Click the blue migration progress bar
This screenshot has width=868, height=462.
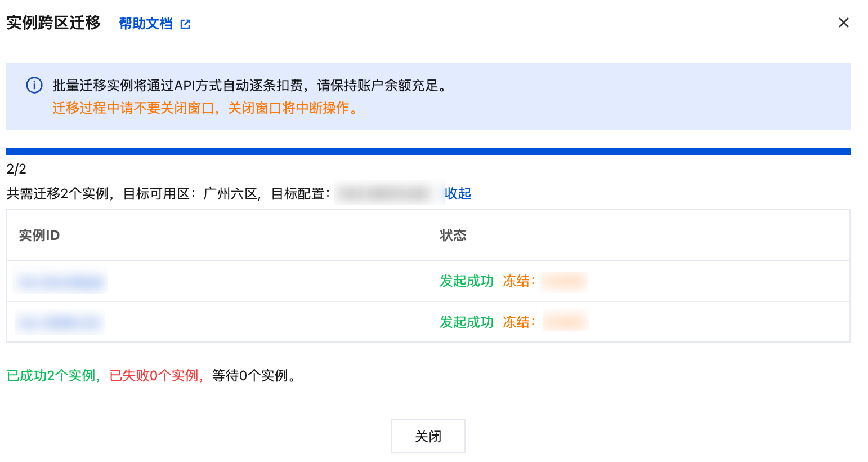[428, 152]
